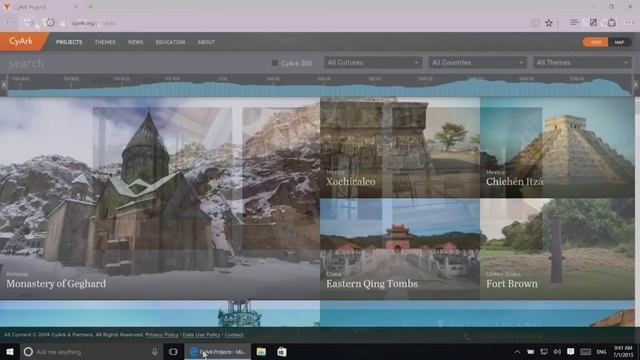Open the volume tray icon
This screenshot has height=360, width=640.
coord(557,352)
